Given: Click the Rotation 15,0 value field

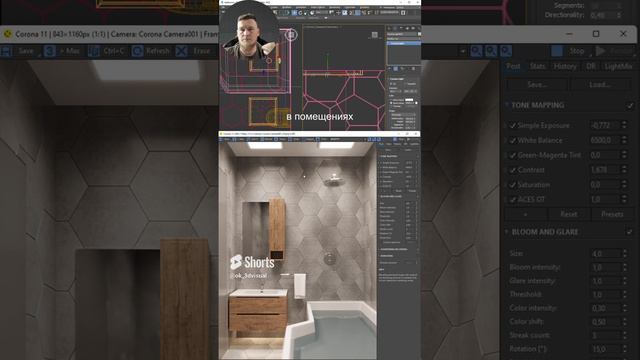Looking at the screenshot, I should (606, 349).
